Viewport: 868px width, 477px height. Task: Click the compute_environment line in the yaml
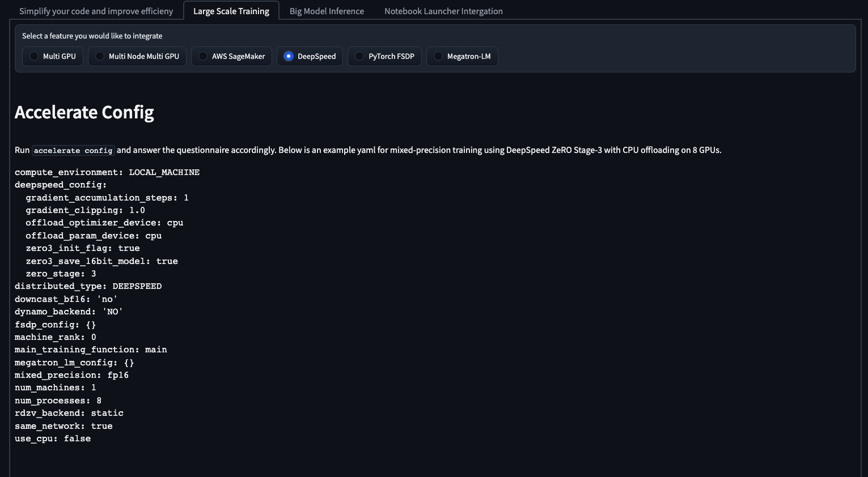(107, 172)
